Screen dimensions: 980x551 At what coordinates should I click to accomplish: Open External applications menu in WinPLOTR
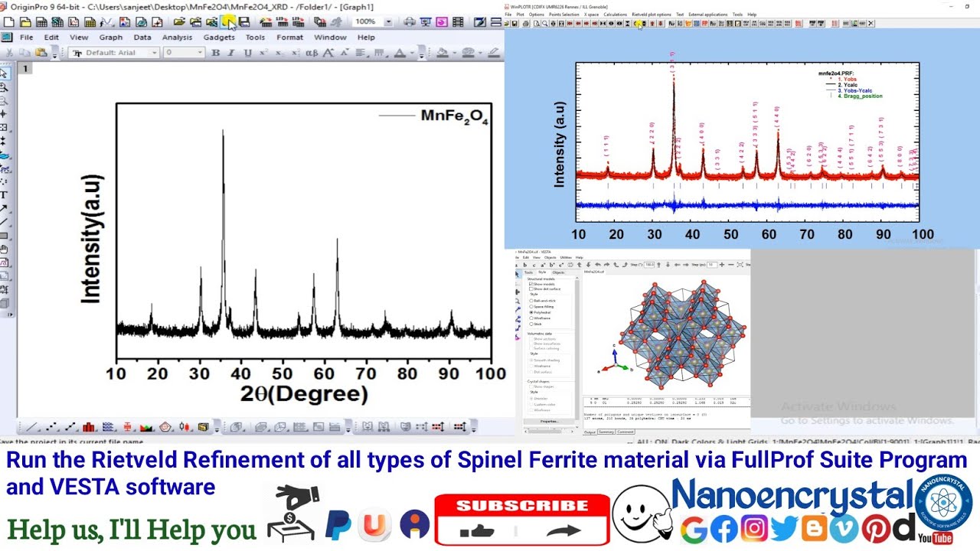707,15
